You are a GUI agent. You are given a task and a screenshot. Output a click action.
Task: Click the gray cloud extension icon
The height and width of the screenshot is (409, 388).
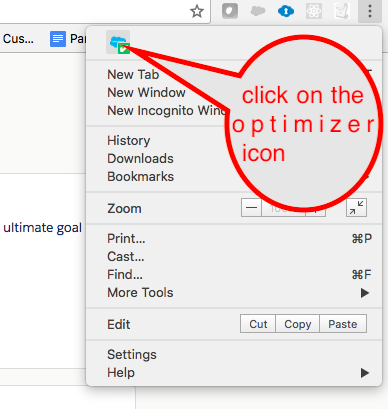258,11
